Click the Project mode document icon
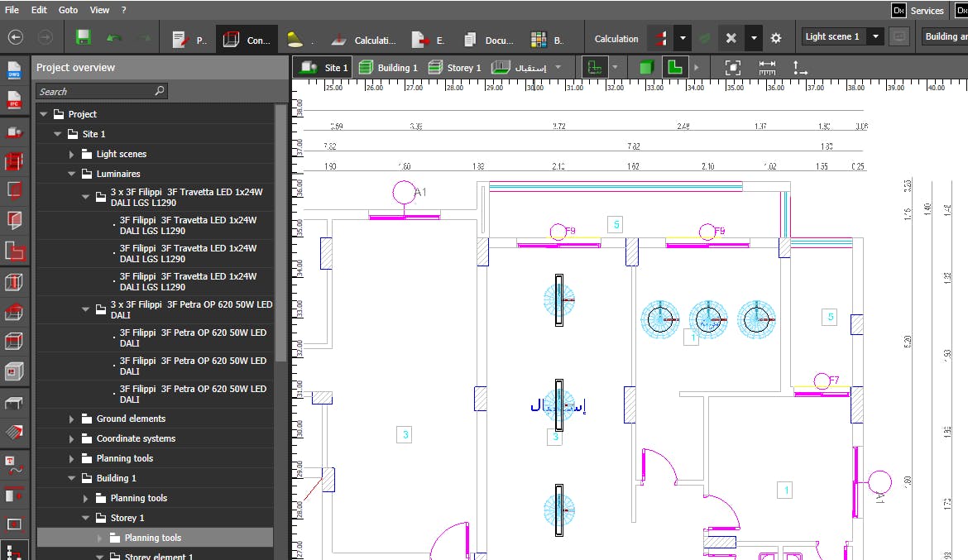This screenshot has height=560, width=968. (x=180, y=40)
